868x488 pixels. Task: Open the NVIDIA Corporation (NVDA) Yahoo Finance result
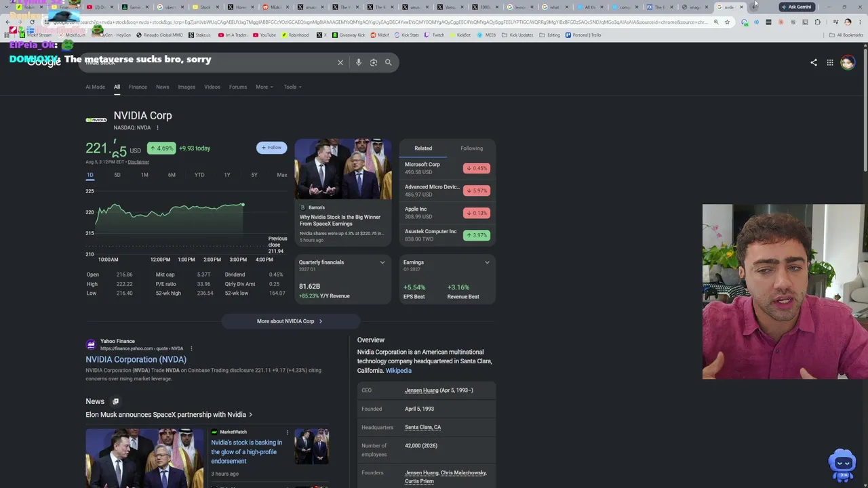[x=136, y=359]
